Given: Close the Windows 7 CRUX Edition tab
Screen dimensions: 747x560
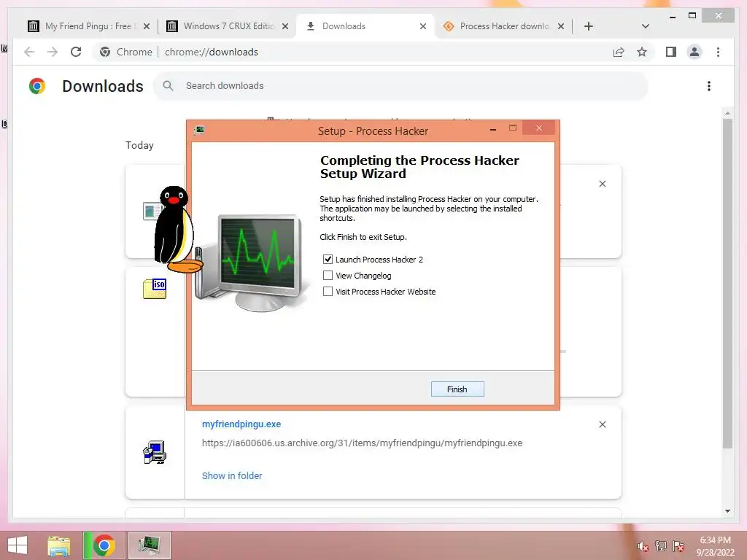Looking at the screenshot, I should coord(285,26).
